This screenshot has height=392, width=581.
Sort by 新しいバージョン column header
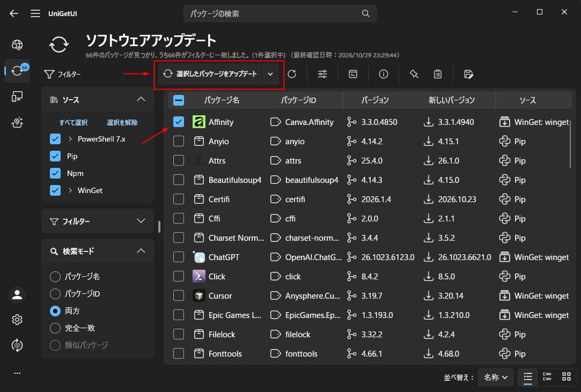(x=451, y=100)
